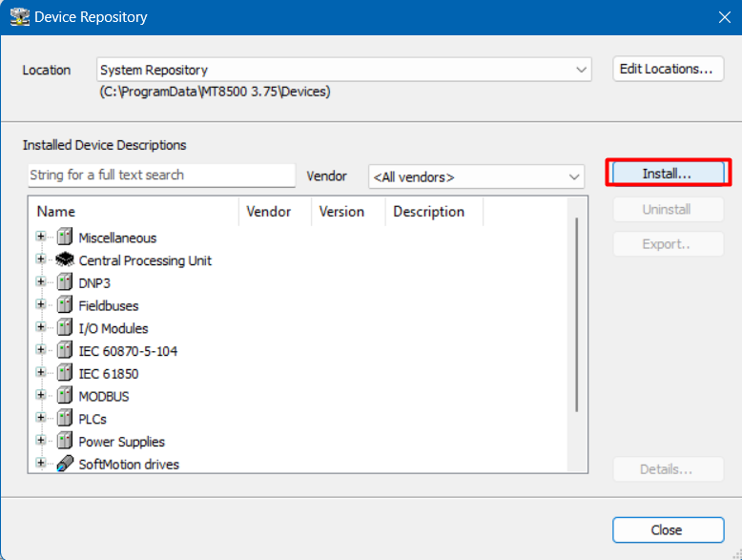Sort by the Name column header

[134, 212]
